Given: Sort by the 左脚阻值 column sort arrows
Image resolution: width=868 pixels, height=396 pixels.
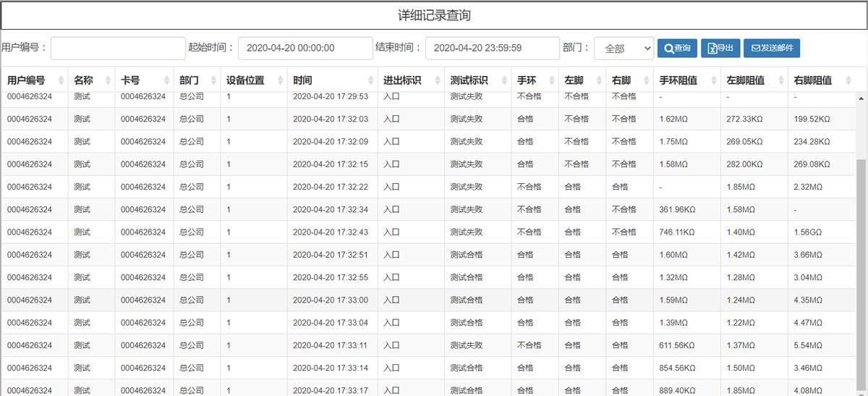Looking at the screenshot, I should coord(781,80).
